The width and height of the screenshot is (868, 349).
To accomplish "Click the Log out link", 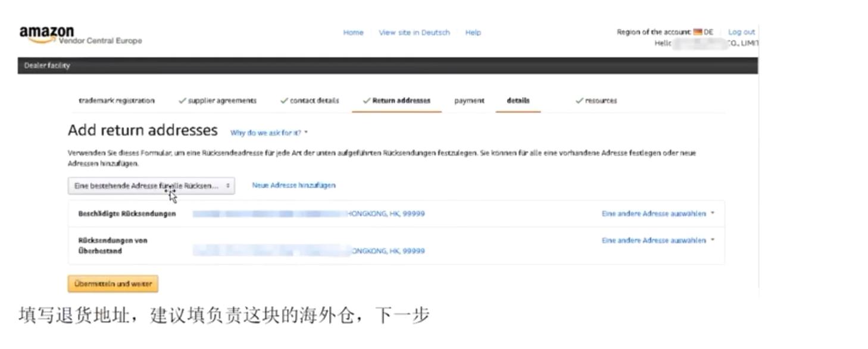I will click(741, 32).
